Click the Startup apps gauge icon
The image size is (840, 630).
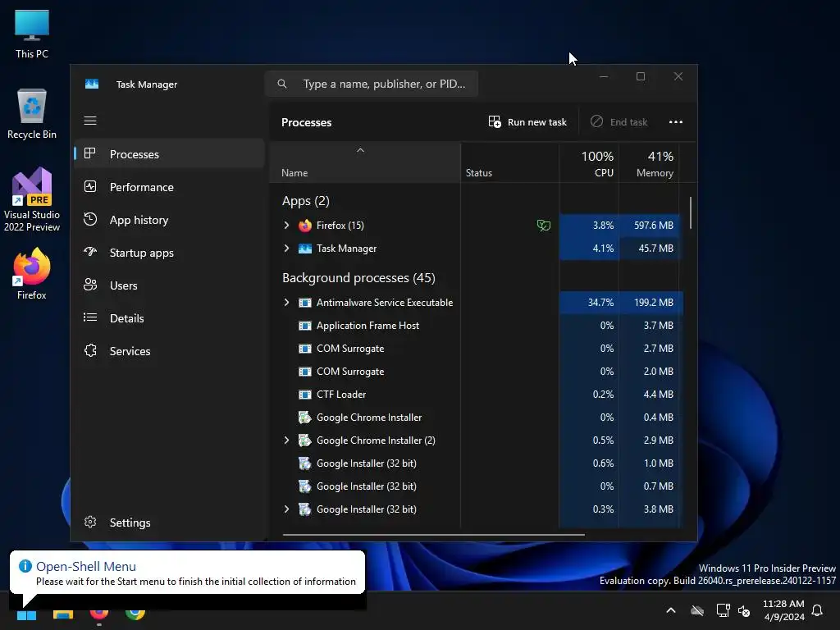[90, 252]
